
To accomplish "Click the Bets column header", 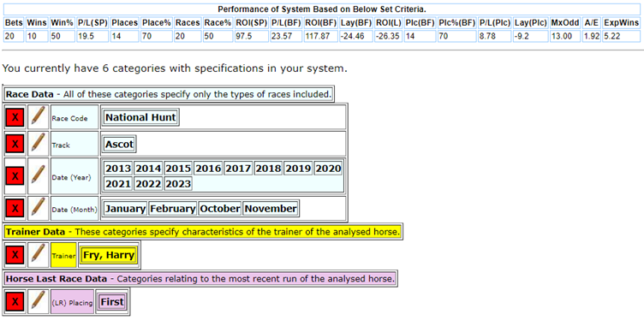I will (14, 22).
